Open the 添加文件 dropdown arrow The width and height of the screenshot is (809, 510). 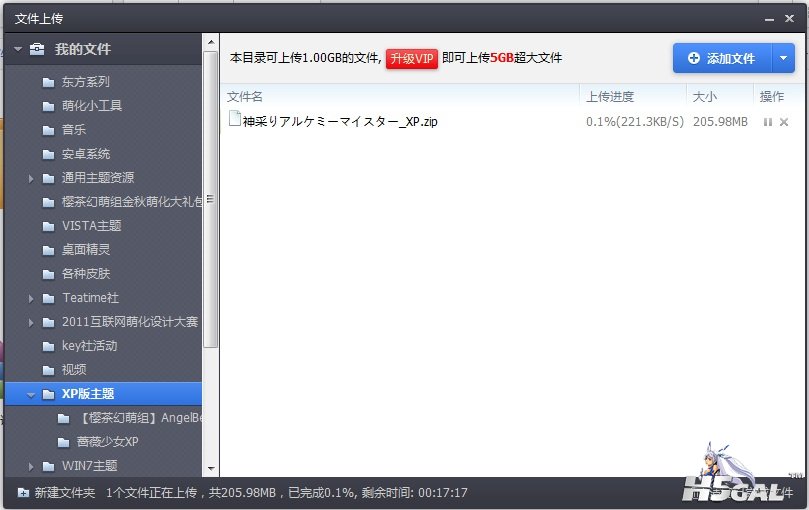[x=783, y=59]
